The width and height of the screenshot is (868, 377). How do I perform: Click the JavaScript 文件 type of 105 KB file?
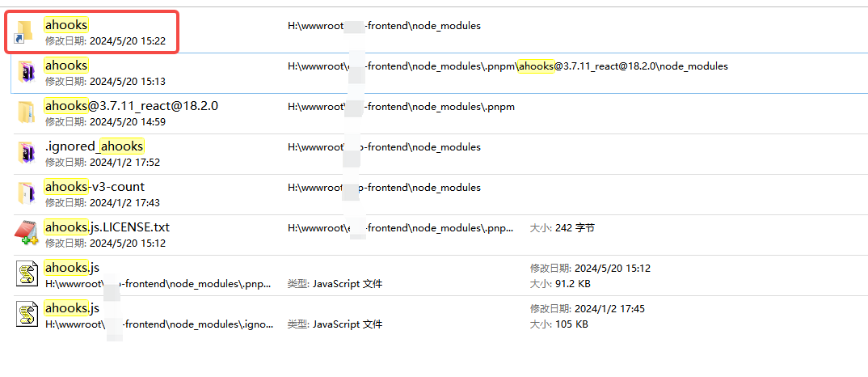point(348,324)
